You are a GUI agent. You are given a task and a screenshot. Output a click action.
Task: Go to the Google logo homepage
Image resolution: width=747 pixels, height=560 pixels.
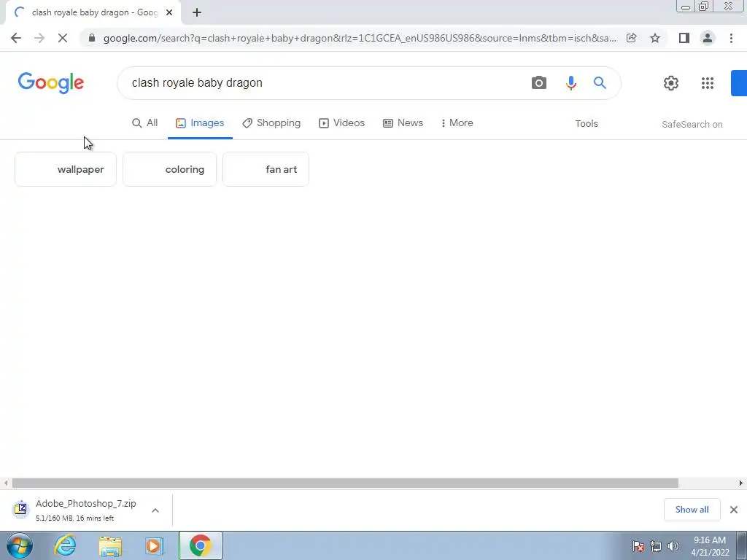click(51, 83)
